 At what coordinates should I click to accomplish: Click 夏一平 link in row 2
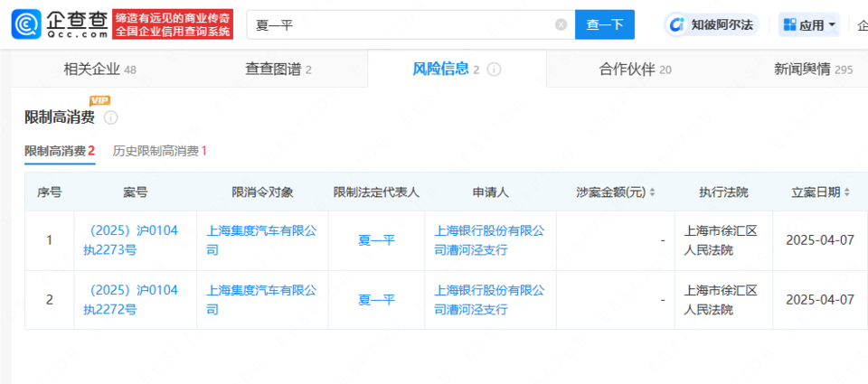tap(376, 300)
